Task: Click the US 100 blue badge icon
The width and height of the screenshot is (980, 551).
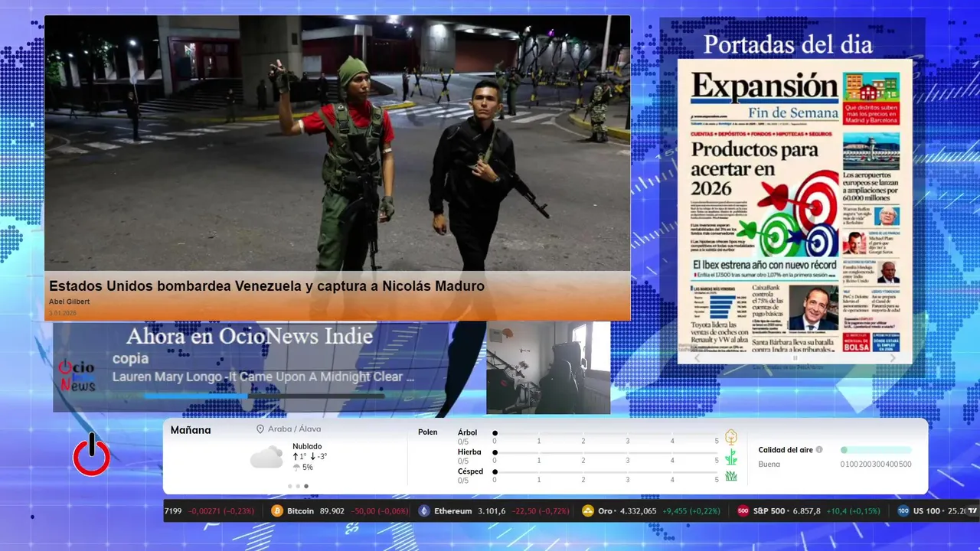Action: 903,511
